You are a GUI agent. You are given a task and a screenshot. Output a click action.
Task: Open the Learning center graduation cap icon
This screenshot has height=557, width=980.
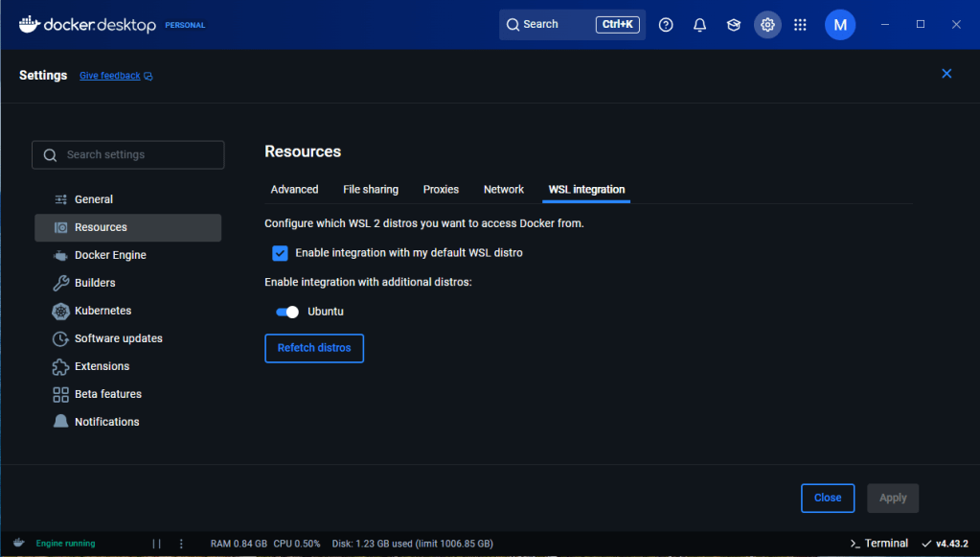(x=734, y=25)
